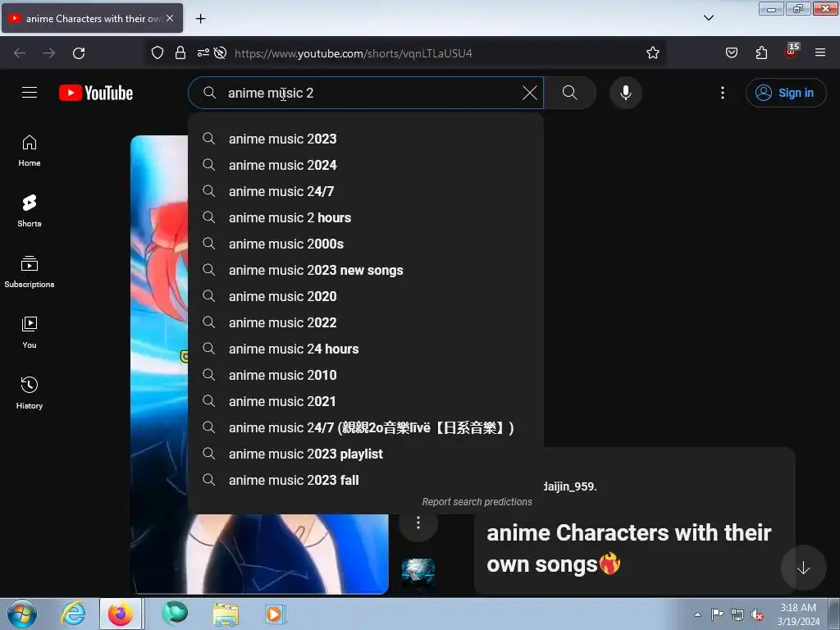Choose suggestion anime music 24 hours
The height and width of the screenshot is (630, 840).
point(365,349)
